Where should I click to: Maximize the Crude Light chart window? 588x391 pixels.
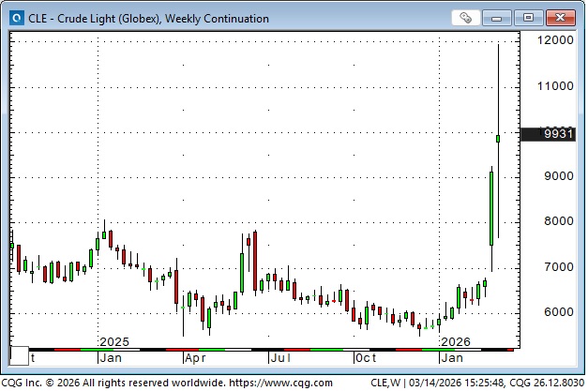[529, 18]
